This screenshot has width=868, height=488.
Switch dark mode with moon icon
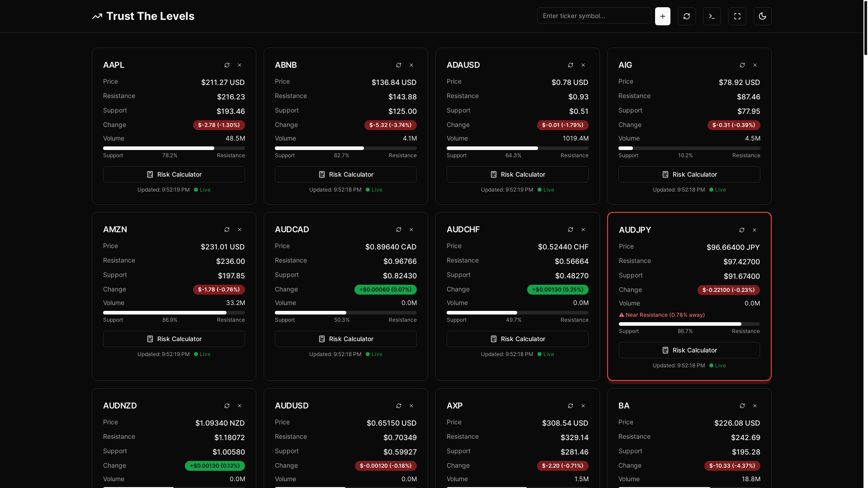[762, 16]
